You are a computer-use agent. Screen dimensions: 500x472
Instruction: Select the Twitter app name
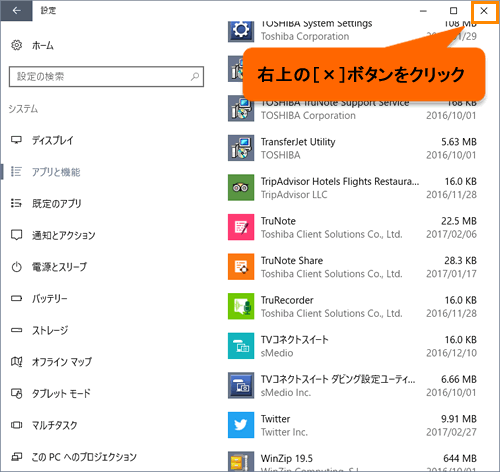point(275,419)
